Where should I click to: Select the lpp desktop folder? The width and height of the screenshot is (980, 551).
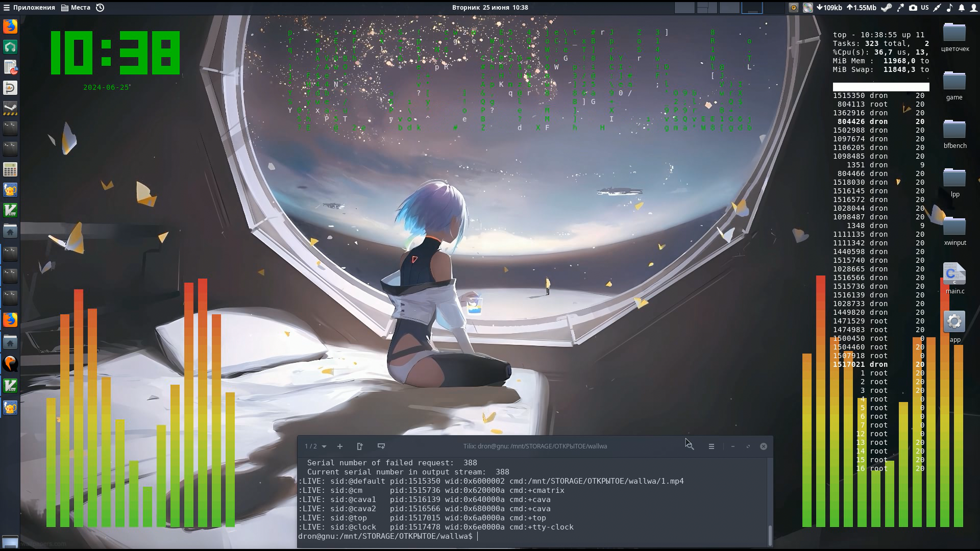pos(954,183)
